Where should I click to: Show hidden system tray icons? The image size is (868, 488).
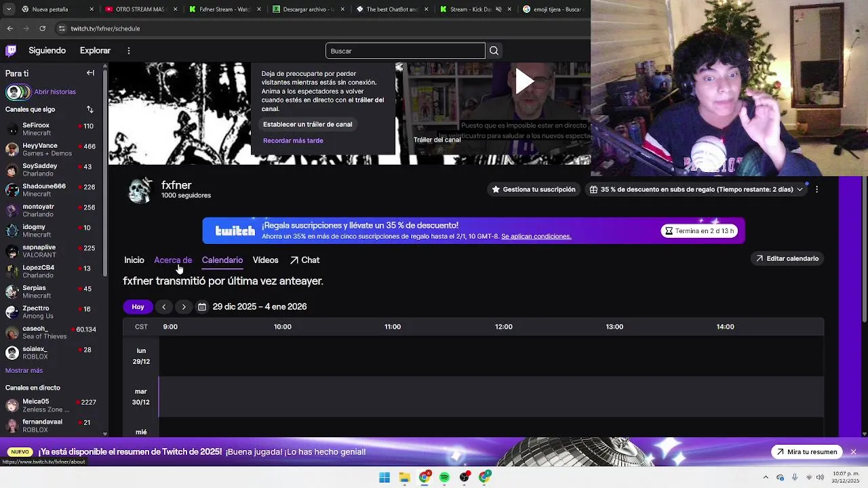[766, 477]
